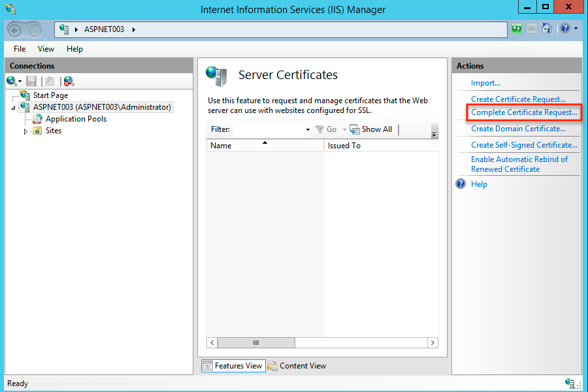The image size is (588, 392).
Task: Open the Help question mark toolbar icon
Action: [x=565, y=29]
